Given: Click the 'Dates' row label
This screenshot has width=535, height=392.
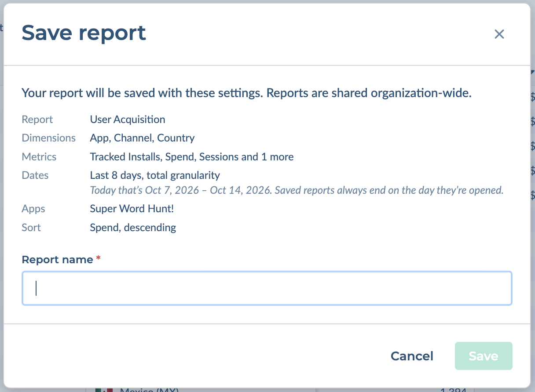Looking at the screenshot, I should pyautogui.click(x=35, y=175).
